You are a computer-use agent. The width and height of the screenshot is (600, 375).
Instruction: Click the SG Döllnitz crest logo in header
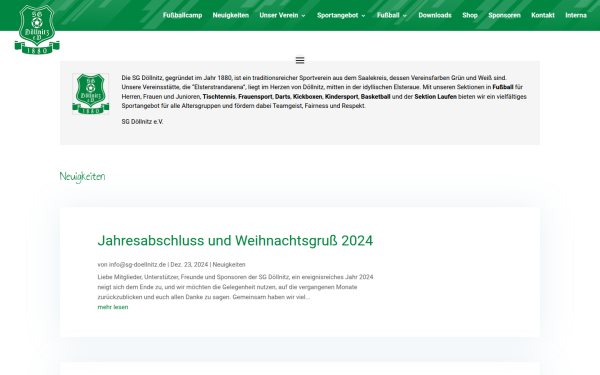click(x=37, y=29)
